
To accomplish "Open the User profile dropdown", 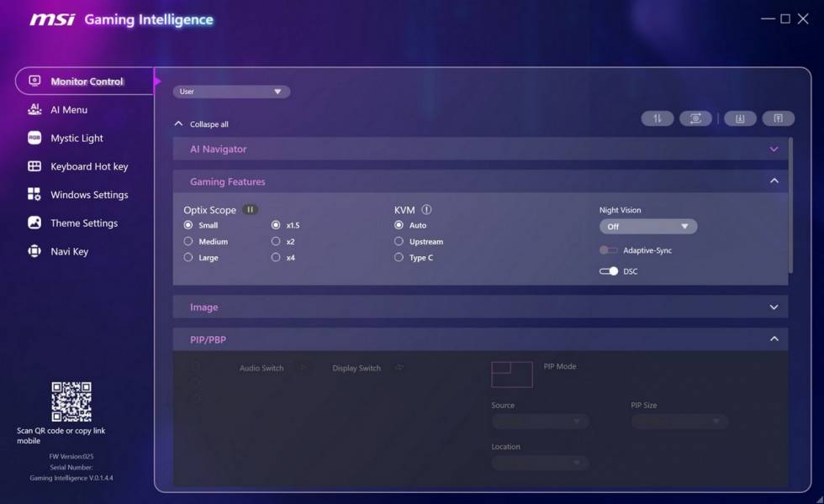I will [231, 92].
